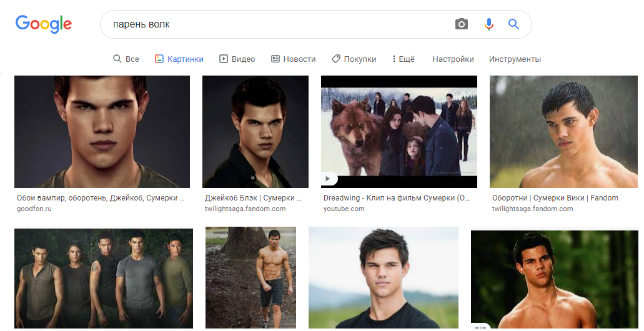The image size is (644, 331).
Task: Click twilightsaga.fandom.com under the Джейкоб Блэк title
Action: click(x=245, y=209)
